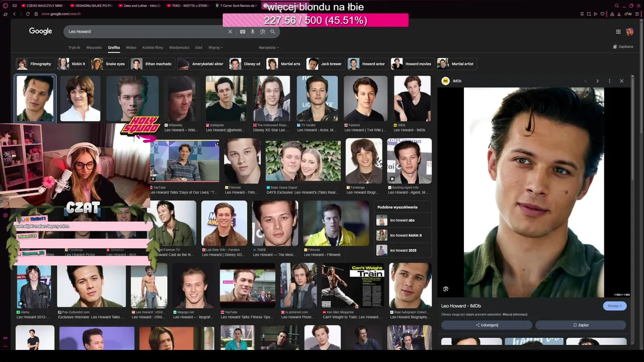Open the Zapisane saved collections link
The height and width of the screenshot is (362, 644).
pyautogui.click(x=623, y=47)
